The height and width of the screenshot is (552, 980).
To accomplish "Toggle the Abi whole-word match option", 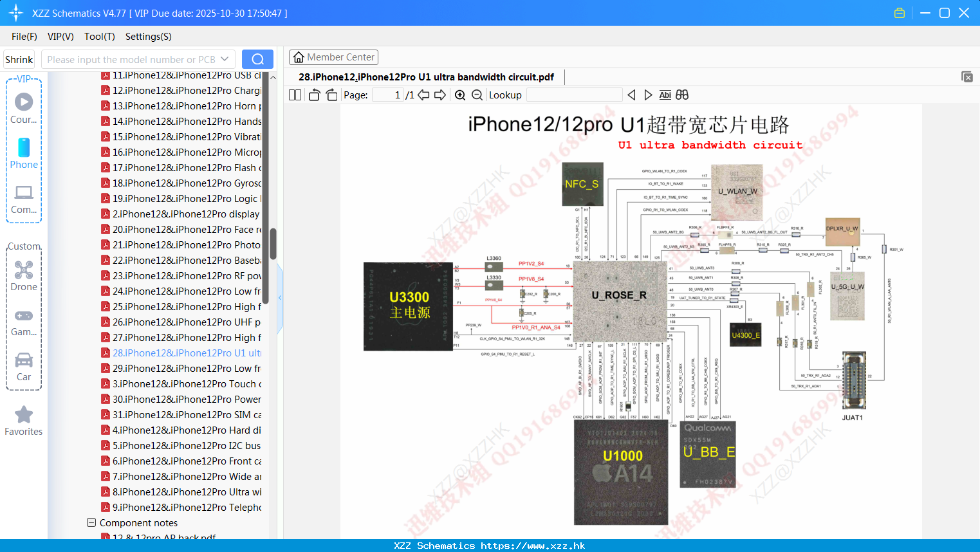I will point(665,95).
